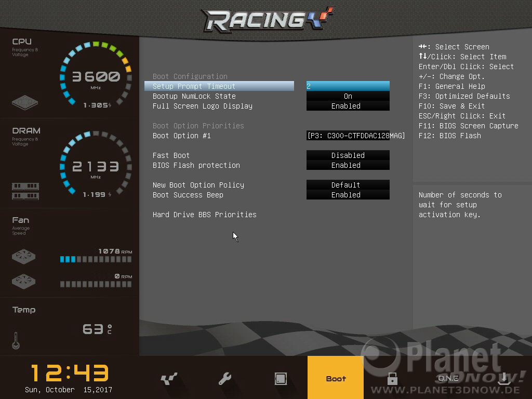Click the CPU voltage reading 1.305
Viewport: 532px width, 399px height.
pos(97,105)
